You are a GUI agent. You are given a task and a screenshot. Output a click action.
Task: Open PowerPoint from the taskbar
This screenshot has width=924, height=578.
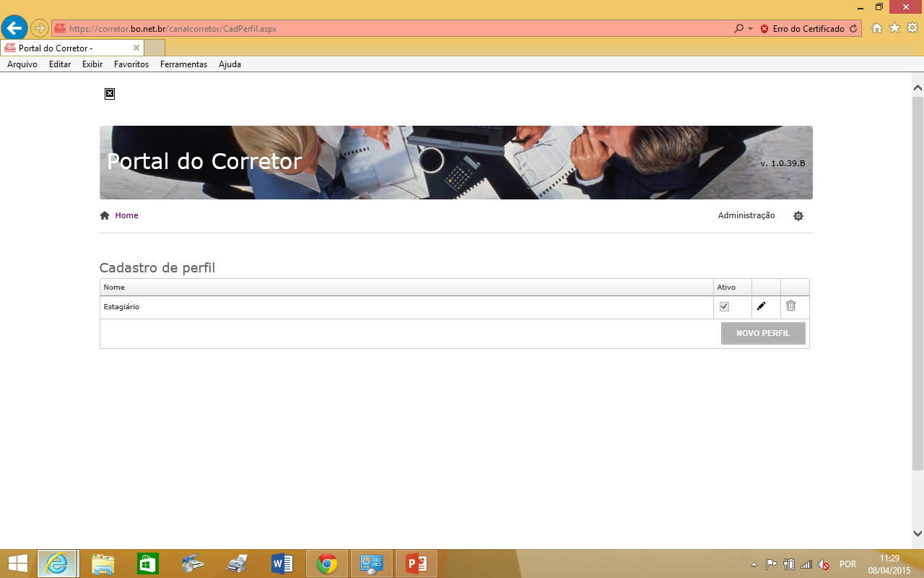coord(416,564)
